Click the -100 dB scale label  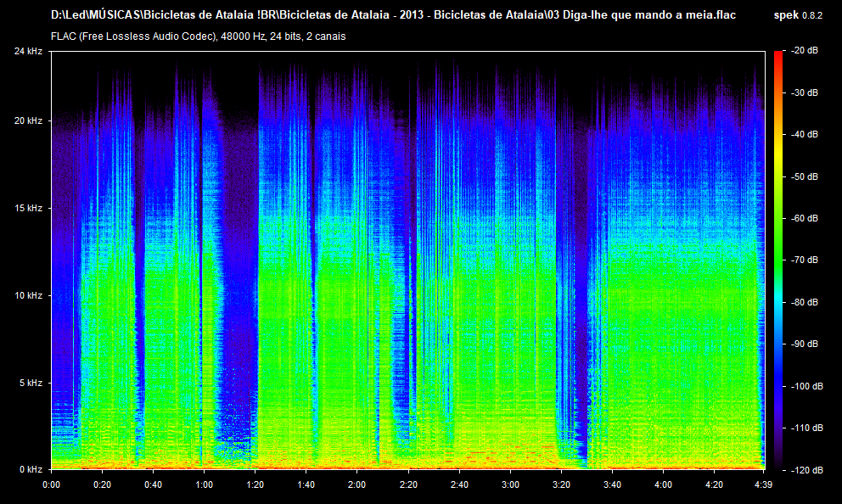click(806, 386)
